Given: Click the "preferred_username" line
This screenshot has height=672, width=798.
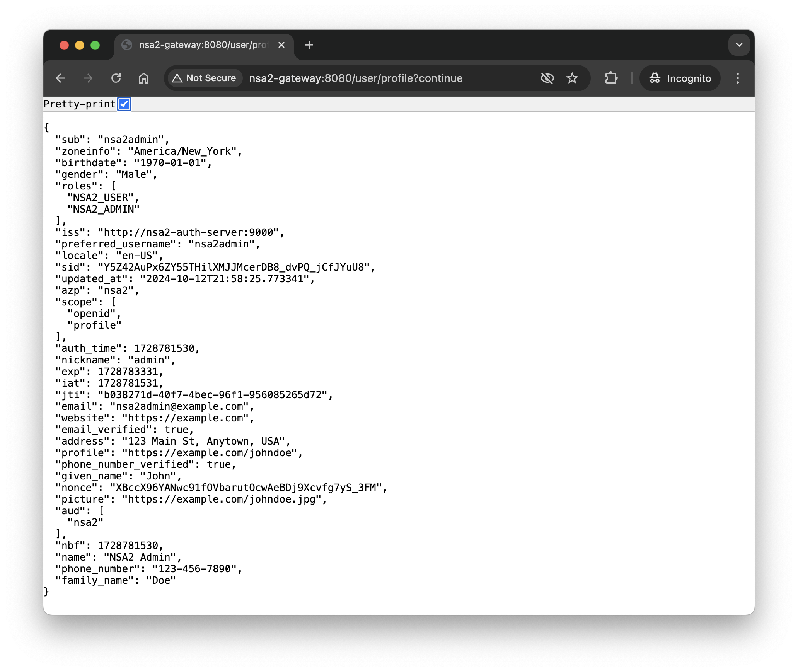Looking at the screenshot, I should point(158,244).
